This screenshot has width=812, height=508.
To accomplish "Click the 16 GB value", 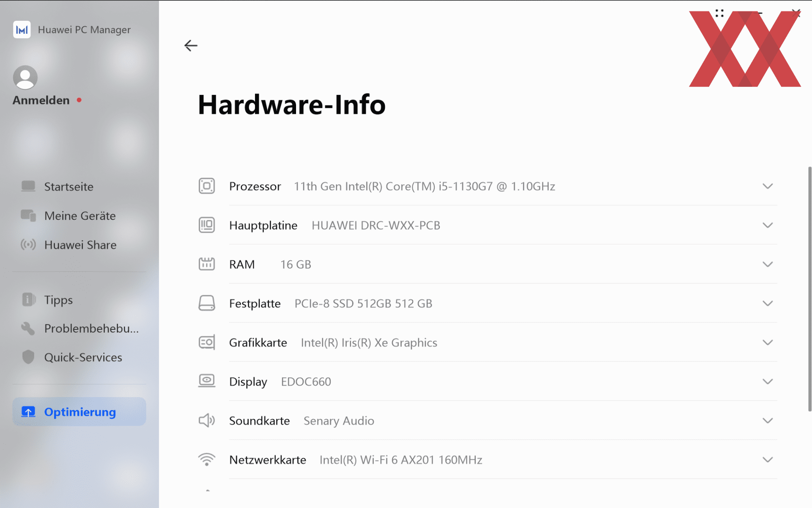I will [296, 264].
